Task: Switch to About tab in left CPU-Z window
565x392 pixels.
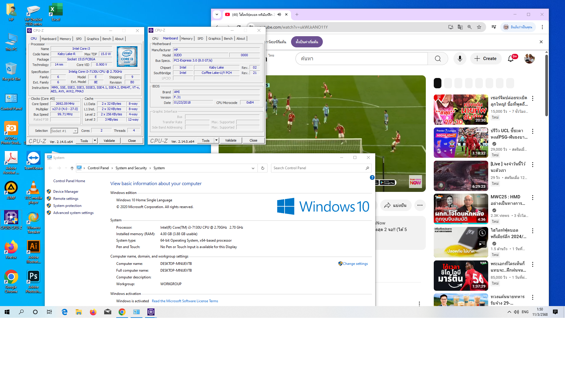Action: pos(119,39)
